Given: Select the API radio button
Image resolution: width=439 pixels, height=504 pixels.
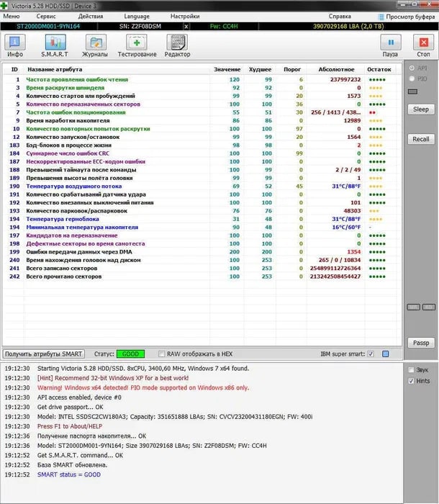Looking at the screenshot, I should pyautogui.click(x=412, y=68).
